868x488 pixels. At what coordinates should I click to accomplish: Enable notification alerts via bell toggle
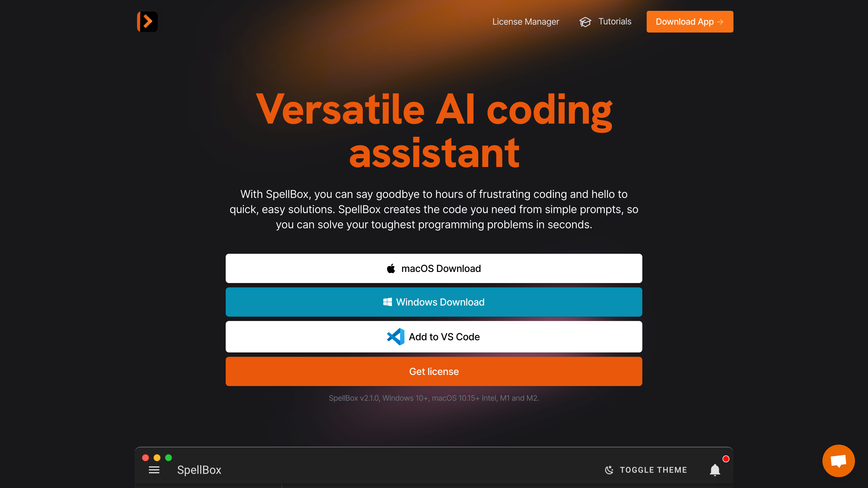[715, 470]
